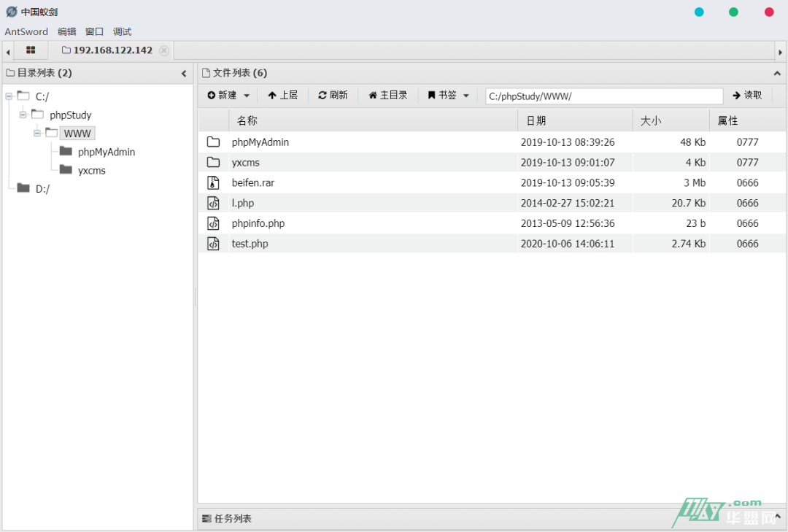Close the 192.168.122.142 tab

(x=164, y=50)
